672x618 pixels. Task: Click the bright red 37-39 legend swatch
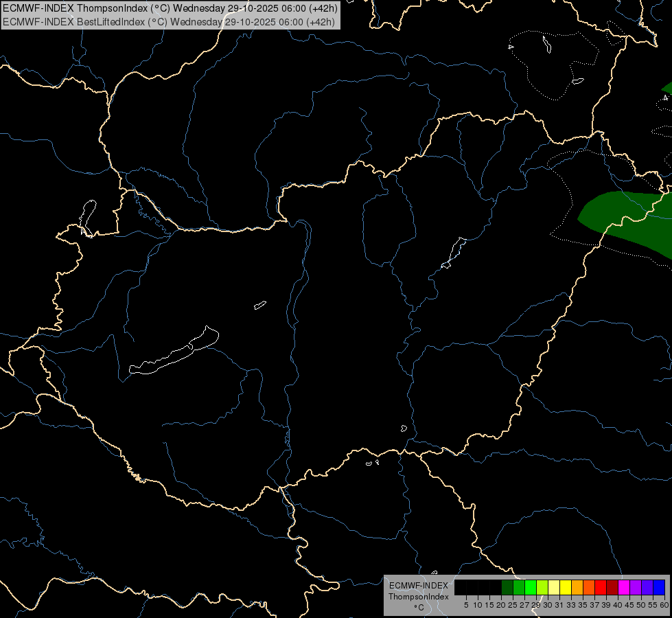coord(601,587)
